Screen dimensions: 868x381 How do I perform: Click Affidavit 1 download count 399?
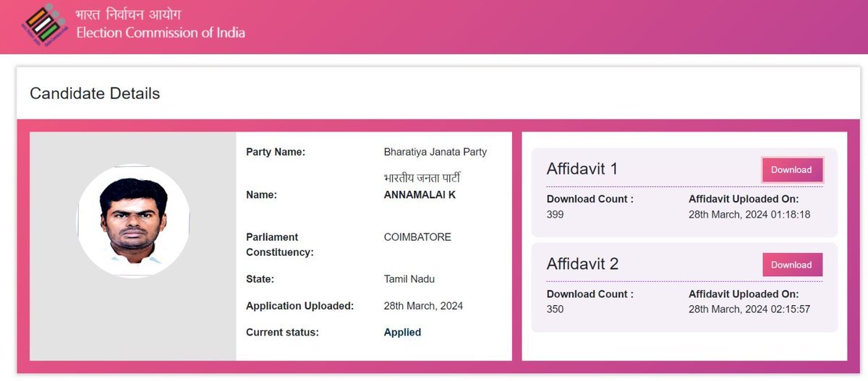tap(556, 215)
